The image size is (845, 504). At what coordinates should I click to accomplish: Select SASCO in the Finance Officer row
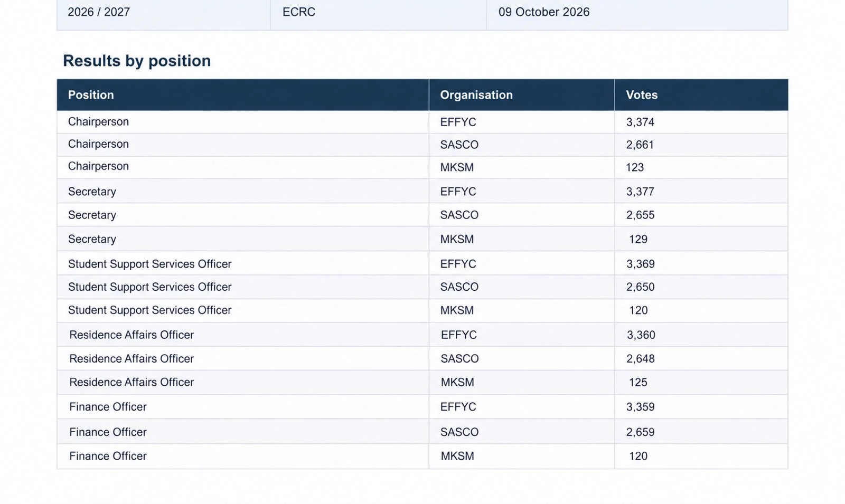click(x=459, y=432)
